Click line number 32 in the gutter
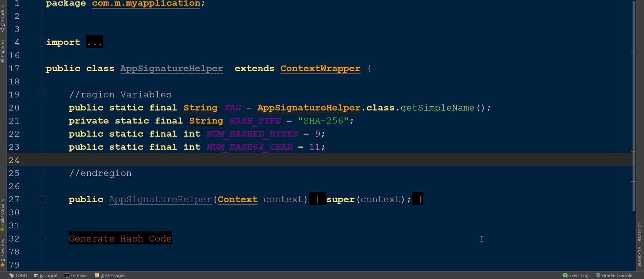644x279 pixels. click(14, 238)
